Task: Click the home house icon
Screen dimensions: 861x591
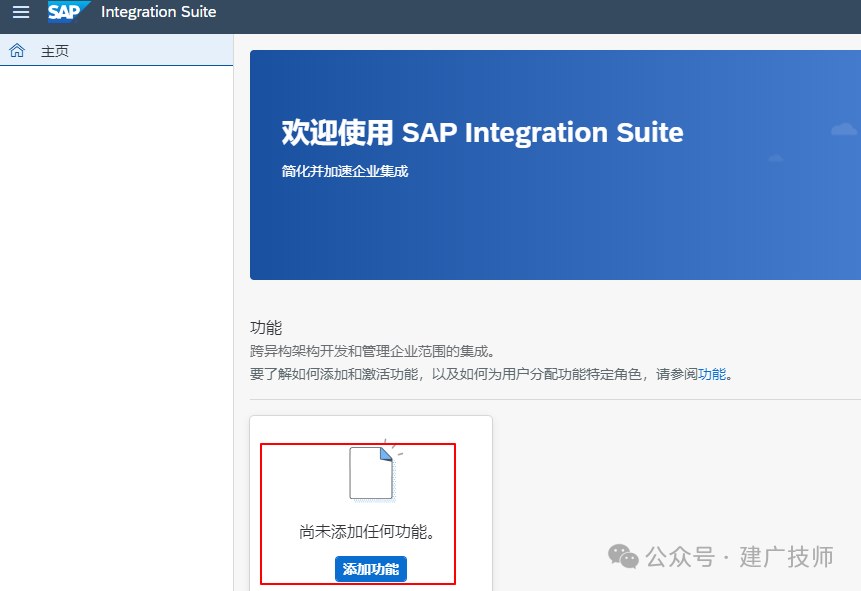Action: (x=17, y=51)
